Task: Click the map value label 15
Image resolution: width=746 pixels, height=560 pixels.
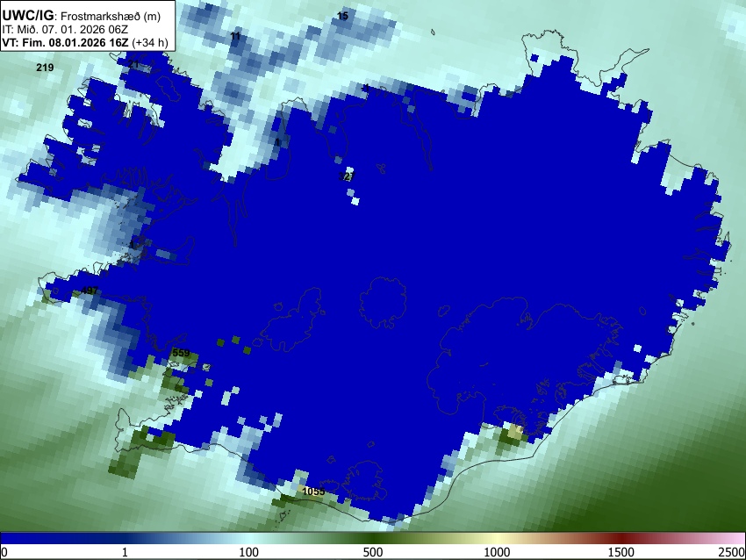Action: point(342,16)
